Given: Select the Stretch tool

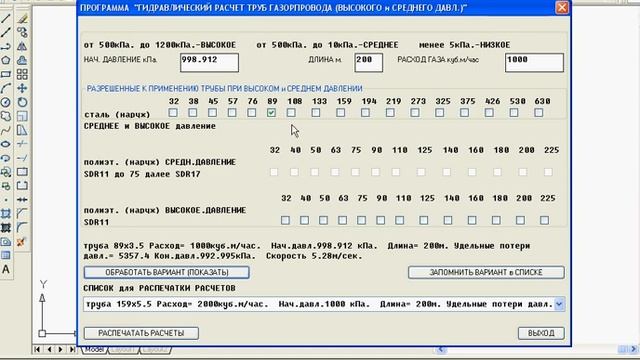Looking at the screenshot, I should point(22,130).
